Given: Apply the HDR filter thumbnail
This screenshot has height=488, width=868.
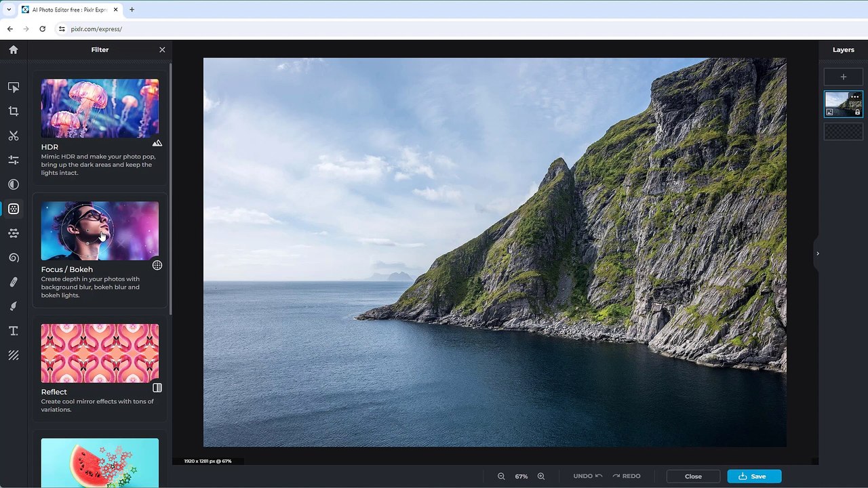Looking at the screenshot, I should [x=100, y=108].
